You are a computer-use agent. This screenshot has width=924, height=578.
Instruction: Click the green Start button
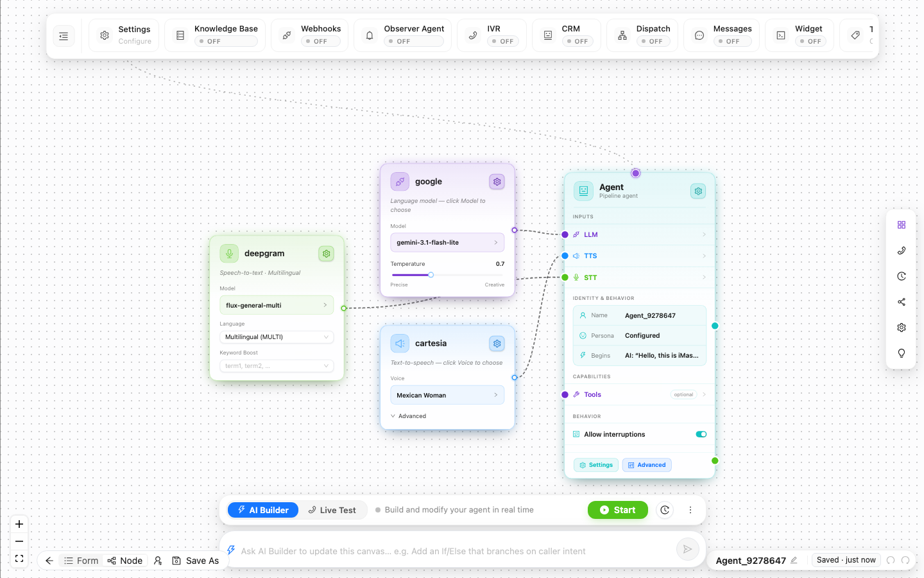click(618, 510)
